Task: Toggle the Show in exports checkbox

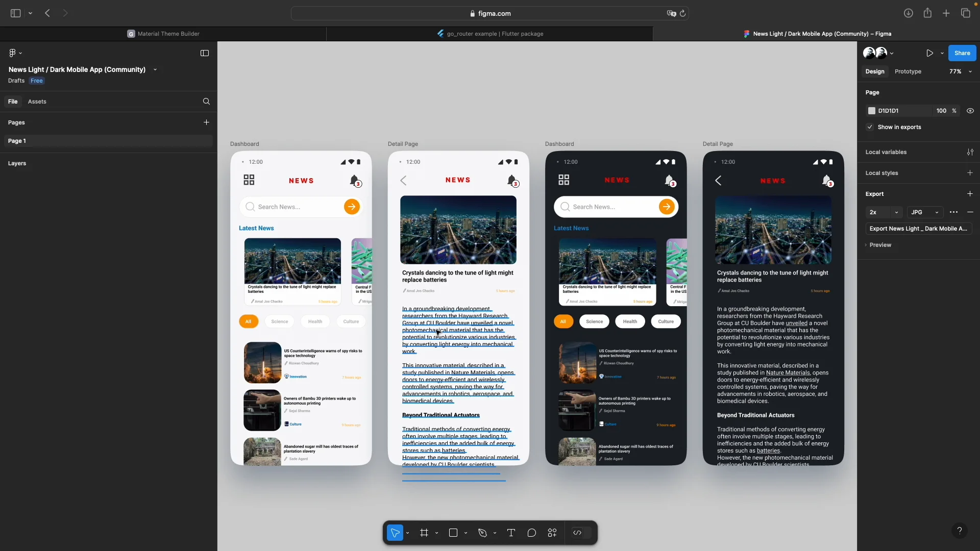Action: click(870, 127)
